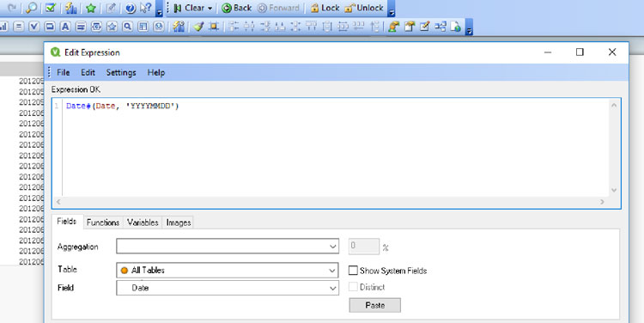
Task: Switch to the Fields tab
Action: click(x=67, y=221)
